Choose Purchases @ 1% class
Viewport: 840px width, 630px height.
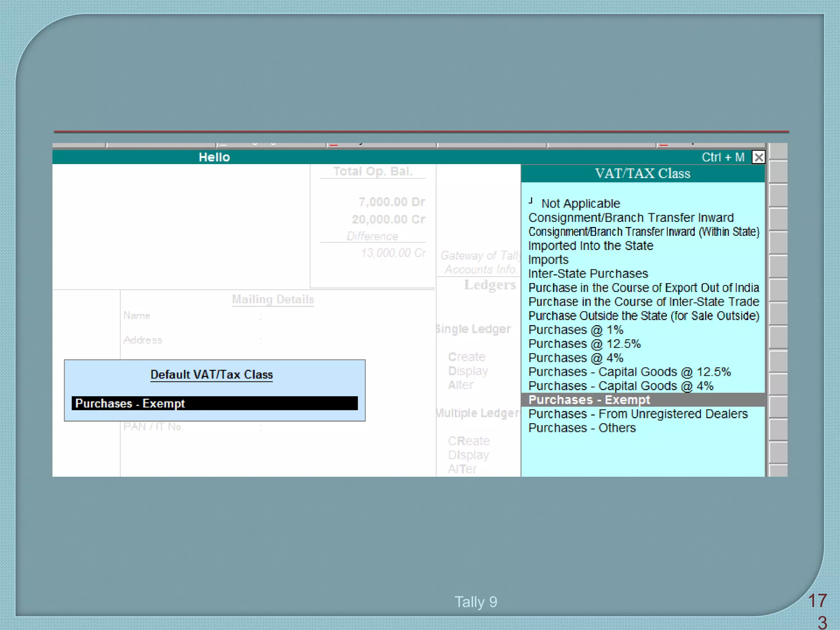(575, 330)
